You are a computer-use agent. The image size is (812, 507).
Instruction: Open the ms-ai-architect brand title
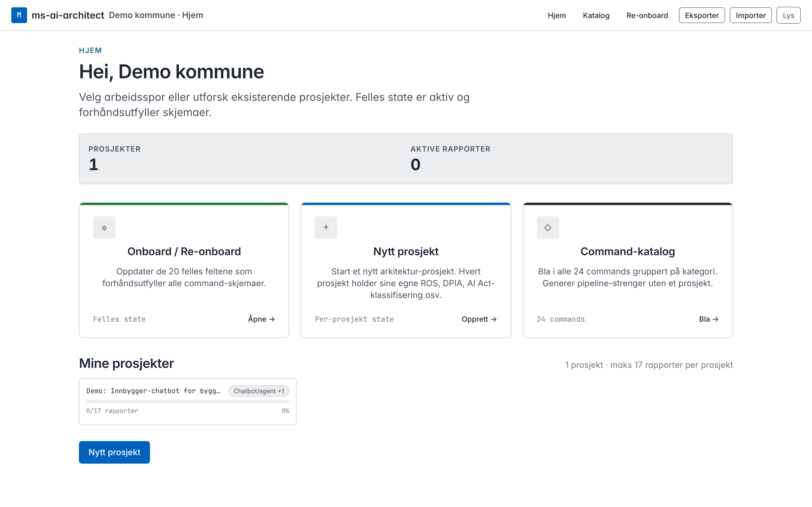pyautogui.click(x=68, y=15)
